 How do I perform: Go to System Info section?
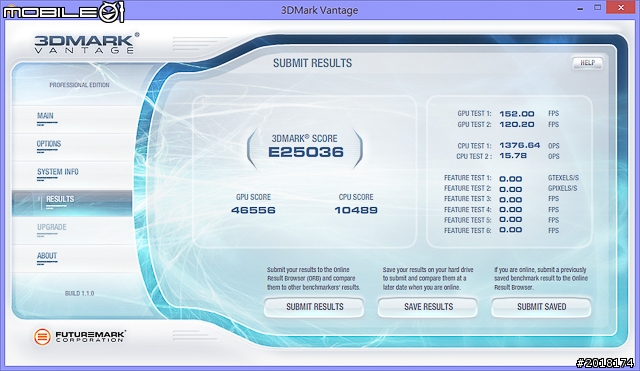(58, 172)
